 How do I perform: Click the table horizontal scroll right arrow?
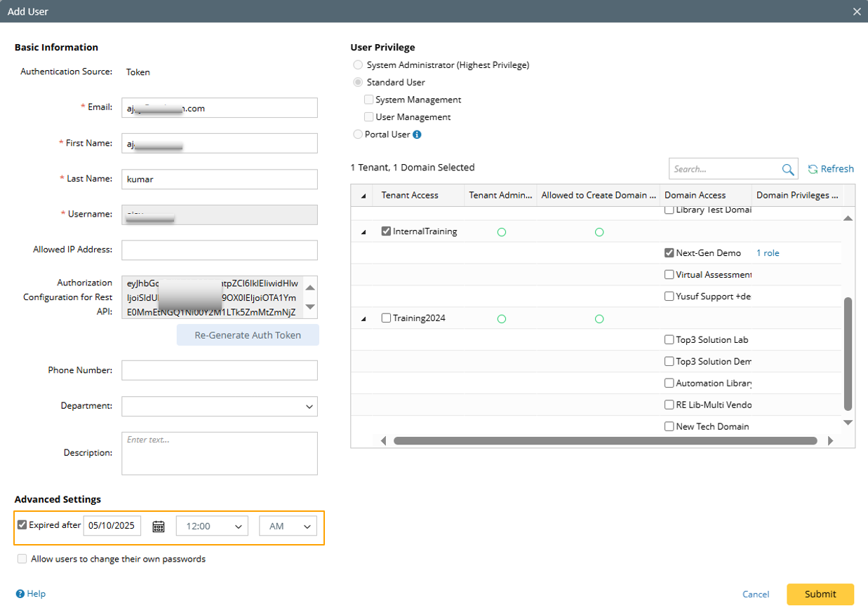point(830,441)
